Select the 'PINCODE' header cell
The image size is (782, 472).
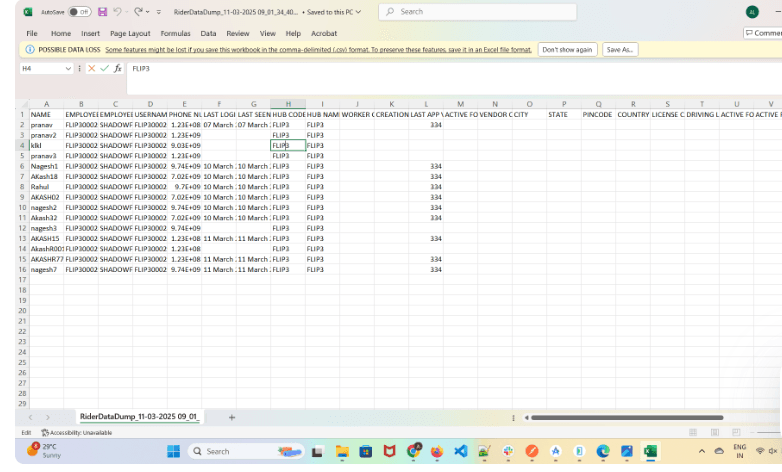598,115
